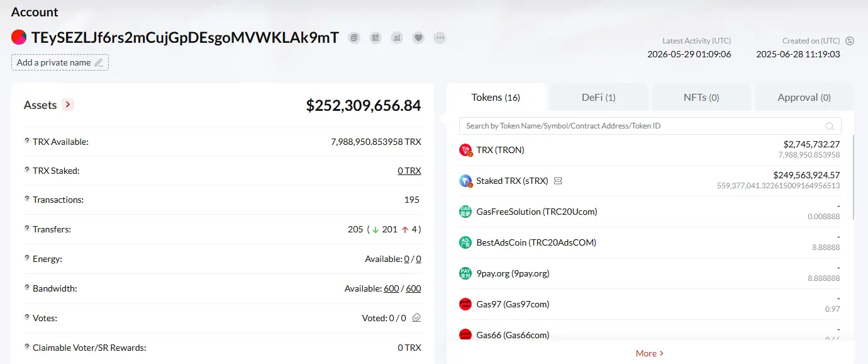Open the TRX (TRON) token name
Viewport: 868px width, 364px height.
[500, 150]
